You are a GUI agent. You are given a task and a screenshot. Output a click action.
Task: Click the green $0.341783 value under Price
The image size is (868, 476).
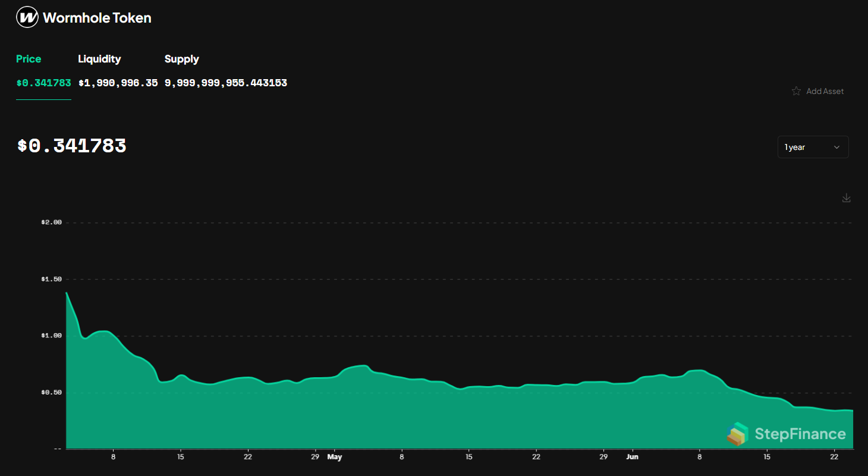[43, 83]
